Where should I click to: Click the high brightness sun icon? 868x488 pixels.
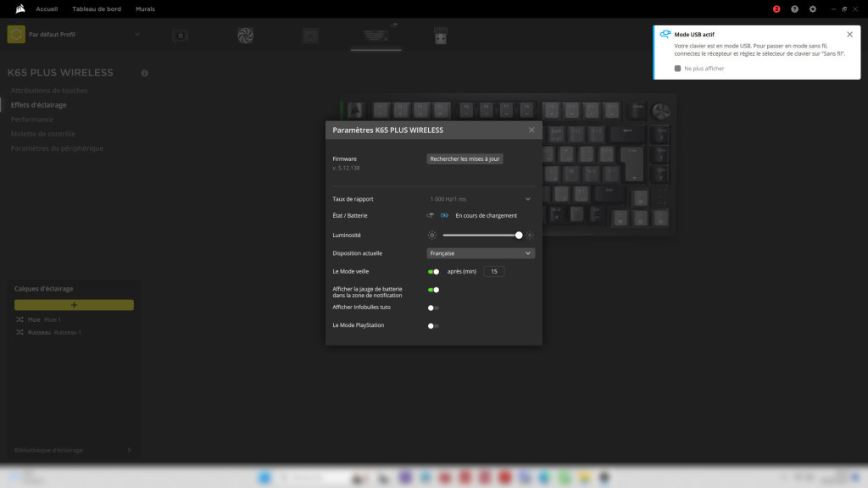click(530, 236)
